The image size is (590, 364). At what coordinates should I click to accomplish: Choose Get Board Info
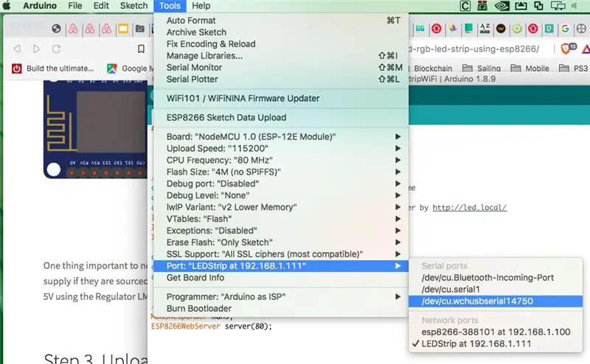[x=281, y=278]
